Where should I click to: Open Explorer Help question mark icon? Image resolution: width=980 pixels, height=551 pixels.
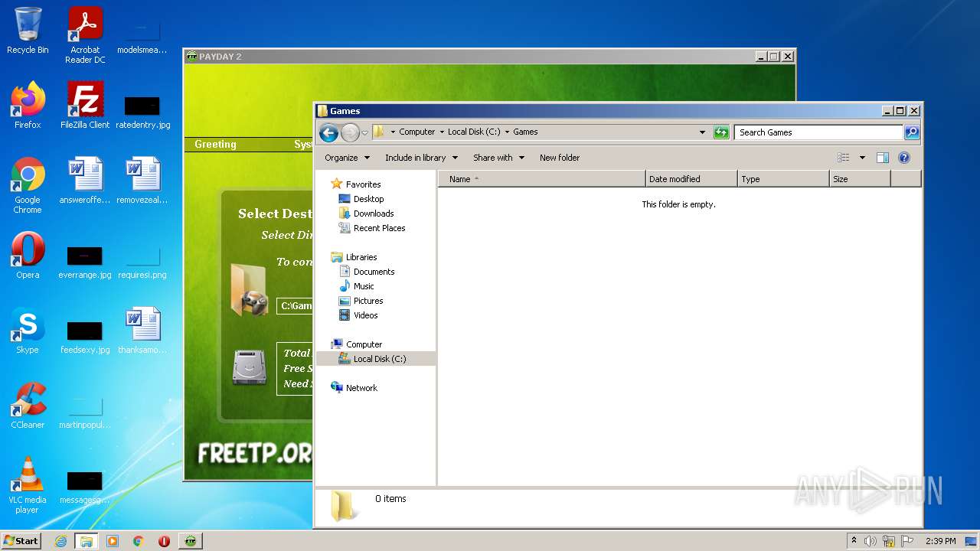tap(904, 158)
